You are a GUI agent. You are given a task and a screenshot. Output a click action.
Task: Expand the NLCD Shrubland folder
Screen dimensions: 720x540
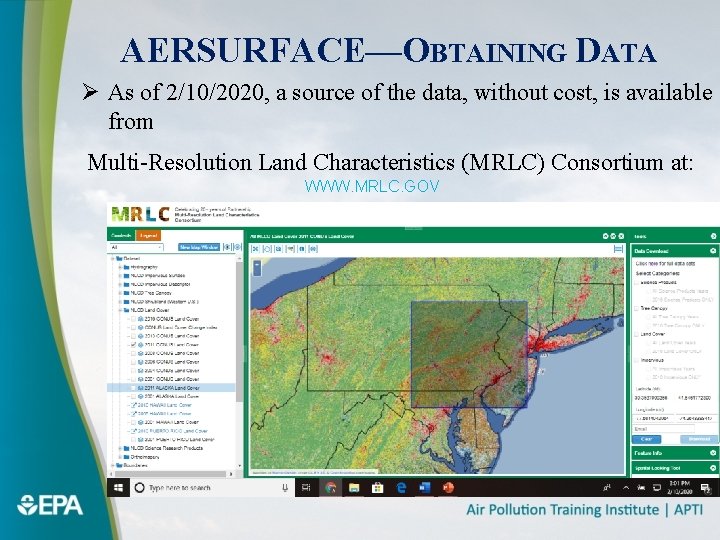click(120, 302)
